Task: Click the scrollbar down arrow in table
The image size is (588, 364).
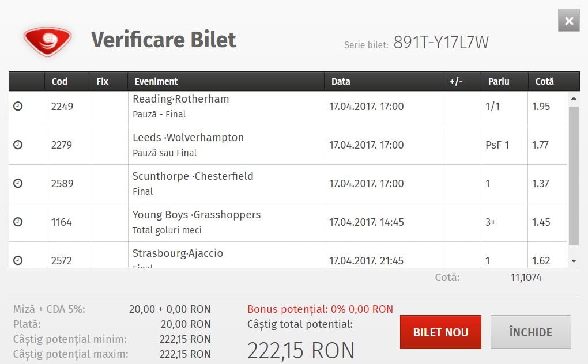Action: (x=574, y=261)
